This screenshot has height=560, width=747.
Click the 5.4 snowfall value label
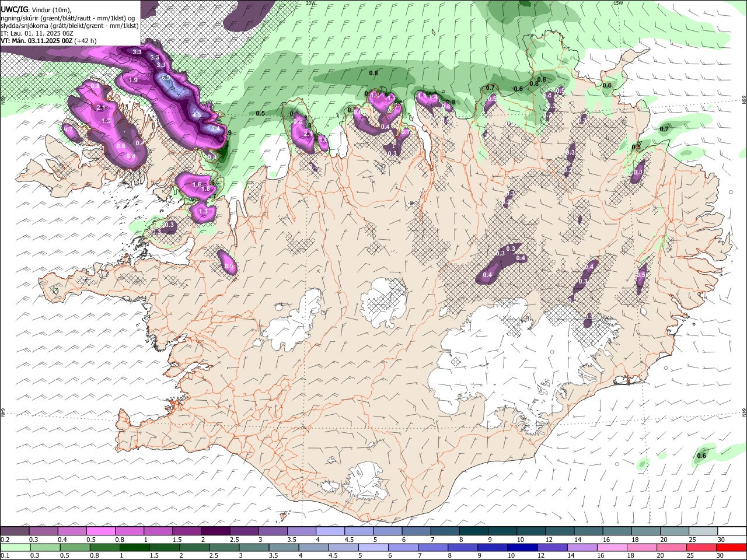tap(215, 128)
